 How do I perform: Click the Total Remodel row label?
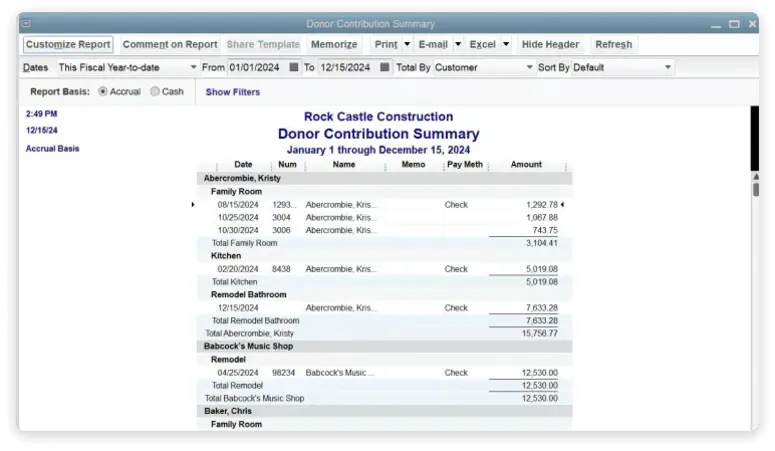(237, 386)
